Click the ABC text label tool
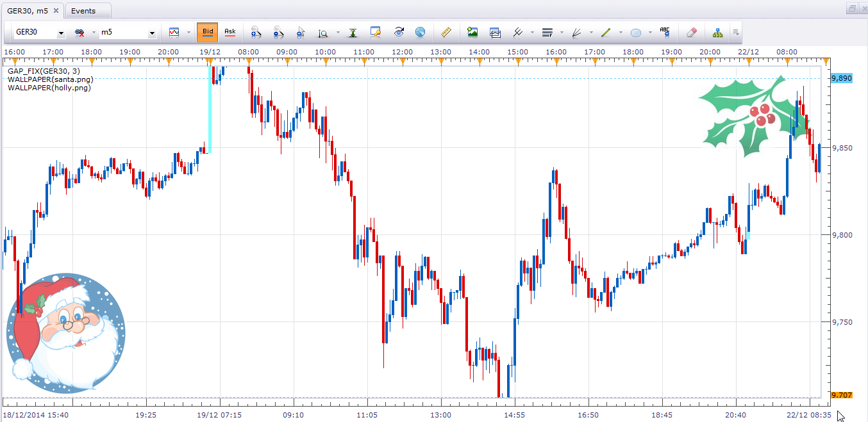 (x=665, y=32)
